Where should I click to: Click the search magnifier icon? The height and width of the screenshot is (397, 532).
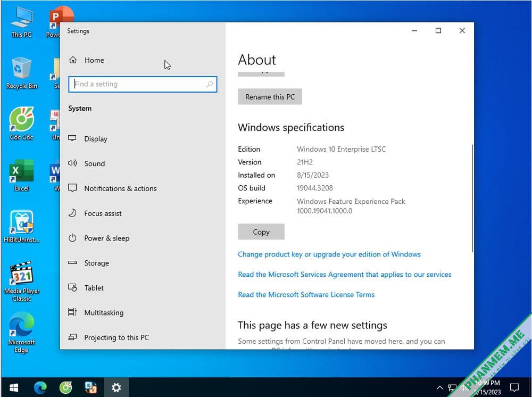click(210, 84)
